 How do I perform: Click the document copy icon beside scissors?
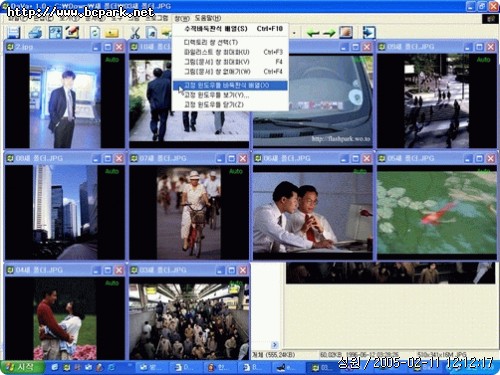click(151, 33)
